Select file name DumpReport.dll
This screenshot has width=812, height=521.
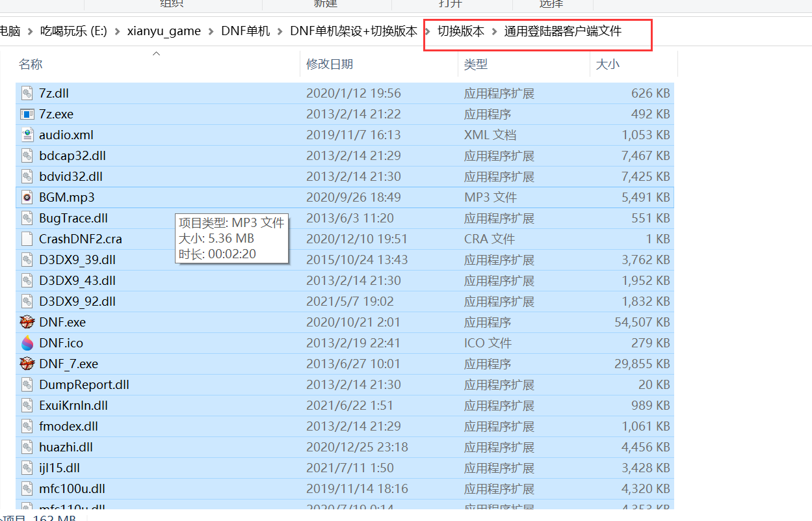pyautogui.click(x=84, y=384)
